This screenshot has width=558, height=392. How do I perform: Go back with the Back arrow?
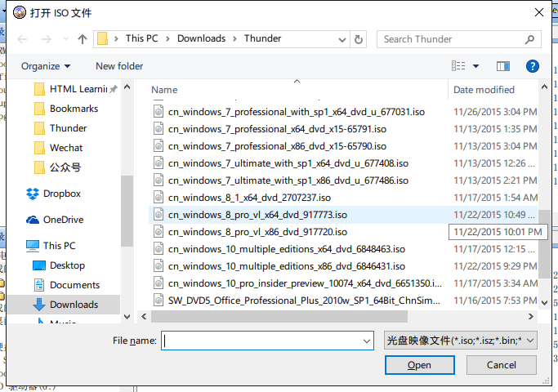[x=22, y=38]
